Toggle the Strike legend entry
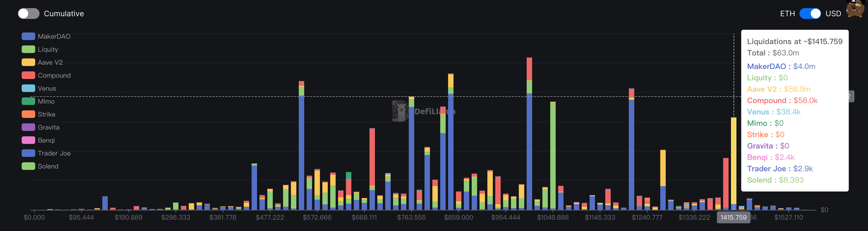Image resolution: width=868 pixels, height=231 pixels. [38, 114]
